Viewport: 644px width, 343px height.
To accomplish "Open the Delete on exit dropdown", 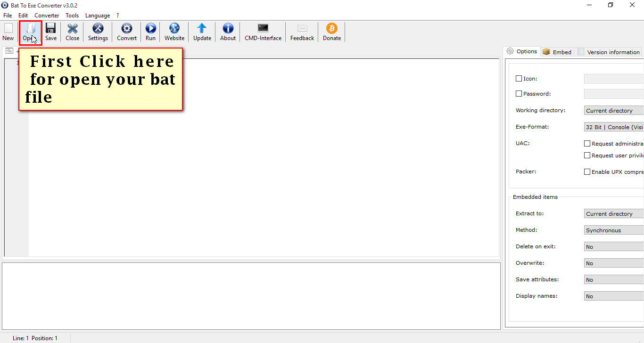I will [614, 247].
